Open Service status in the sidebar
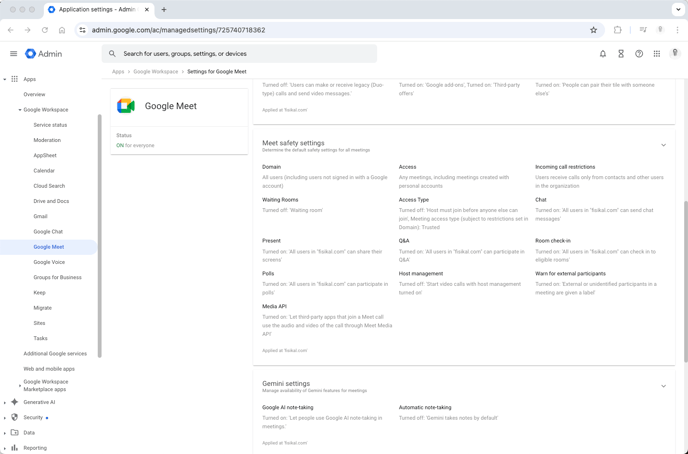 pyautogui.click(x=50, y=125)
